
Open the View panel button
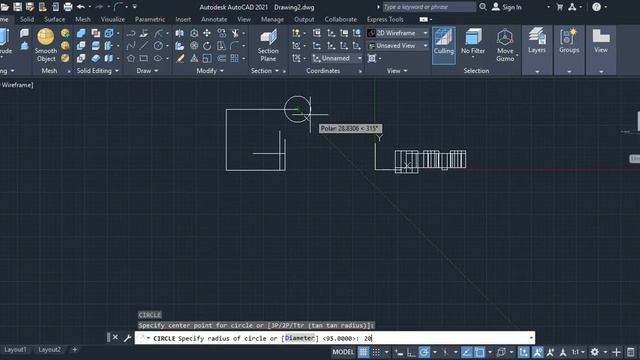(601, 41)
